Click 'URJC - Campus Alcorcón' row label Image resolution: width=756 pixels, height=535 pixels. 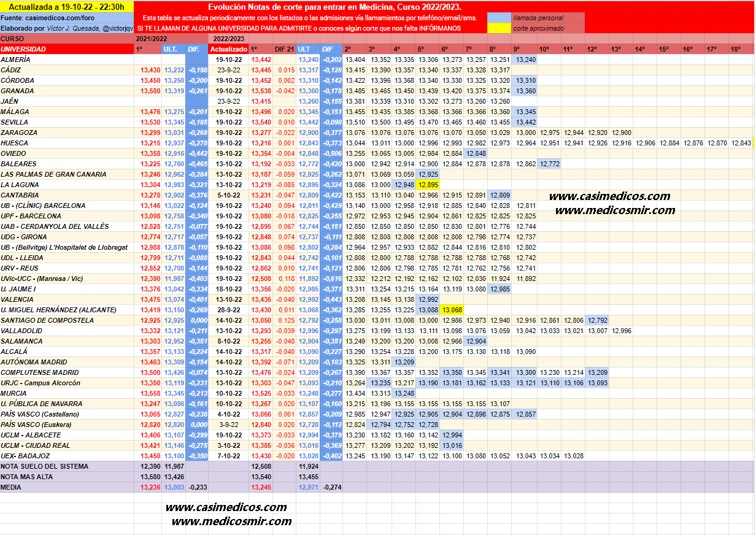67,383
